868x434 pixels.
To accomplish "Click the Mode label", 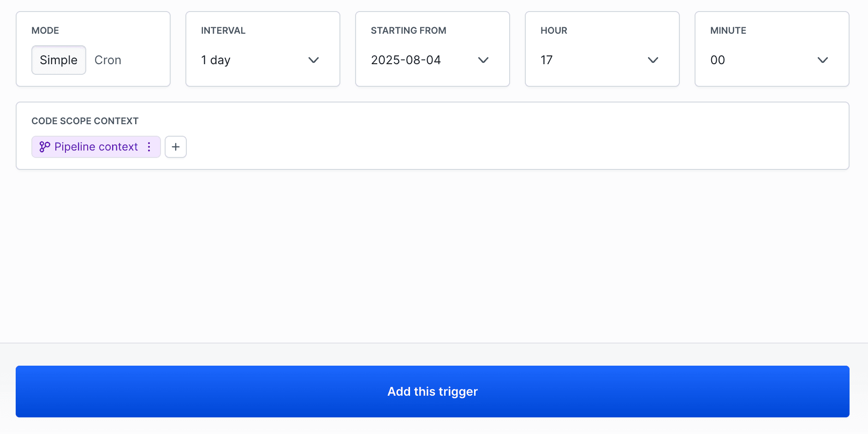I will [45, 30].
